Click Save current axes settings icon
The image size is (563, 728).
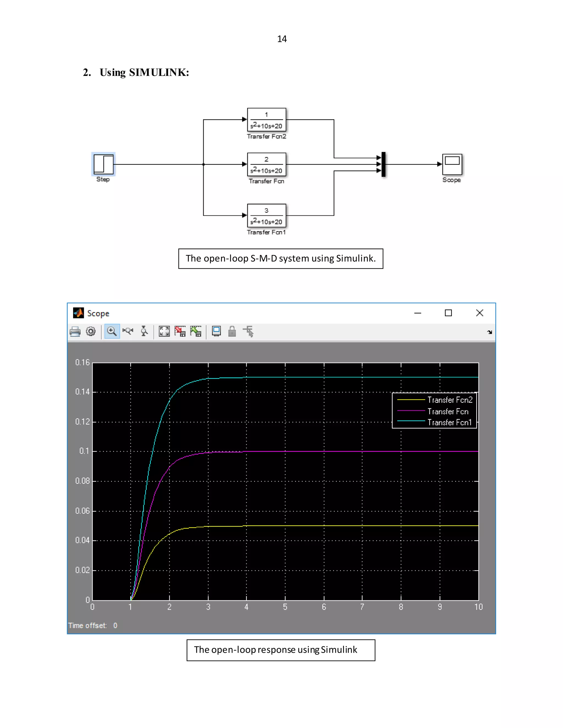pos(180,332)
